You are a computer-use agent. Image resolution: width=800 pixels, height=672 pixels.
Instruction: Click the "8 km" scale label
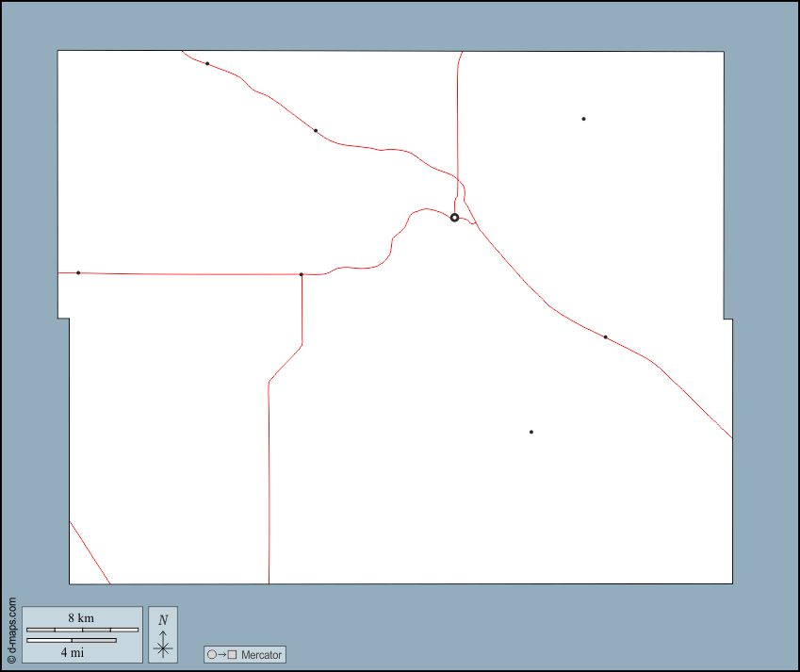[x=81, y=617]
